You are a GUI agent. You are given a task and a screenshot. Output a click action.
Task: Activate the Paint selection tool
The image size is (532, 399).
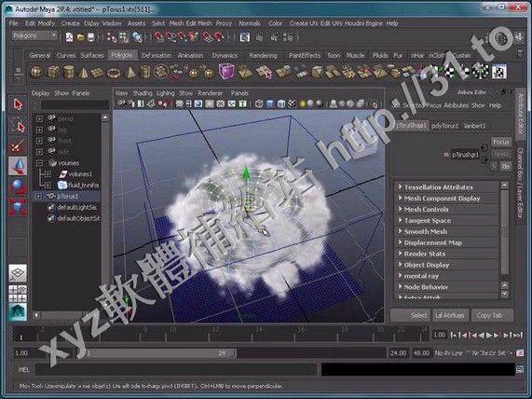point(18,146)
